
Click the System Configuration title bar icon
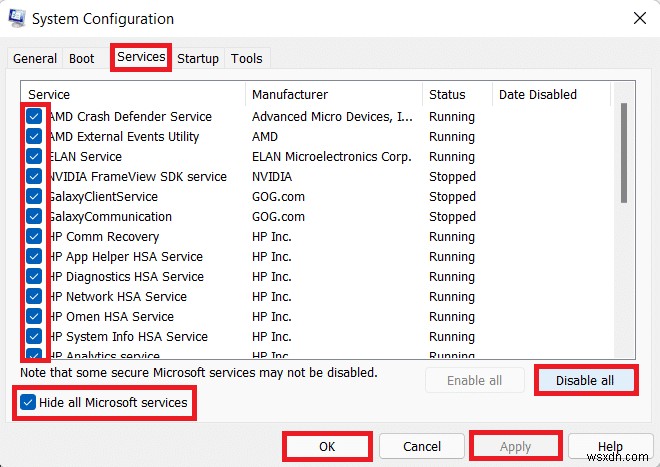click(x=18, y=19)
